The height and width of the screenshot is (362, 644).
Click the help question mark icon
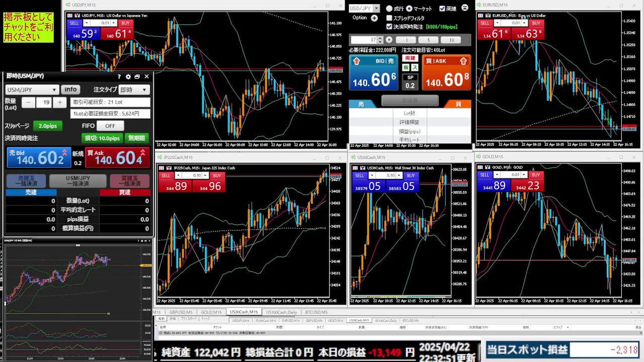[119, 77]
